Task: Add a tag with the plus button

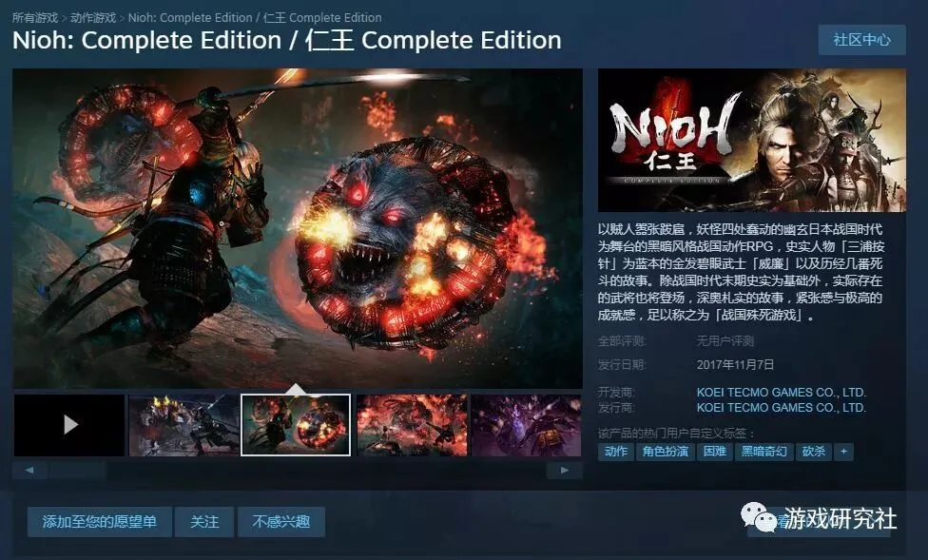Action: [843, 452]
